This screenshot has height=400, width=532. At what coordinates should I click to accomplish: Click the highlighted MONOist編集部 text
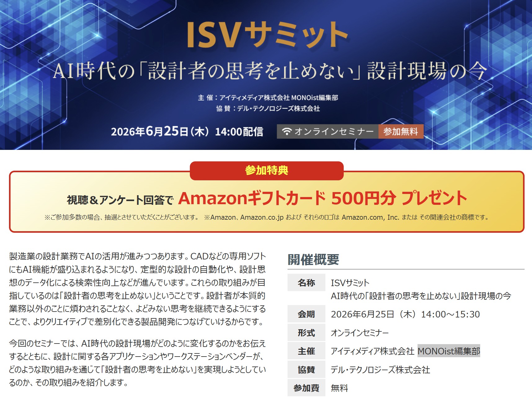pyautogui.click(x=449, y=351)
